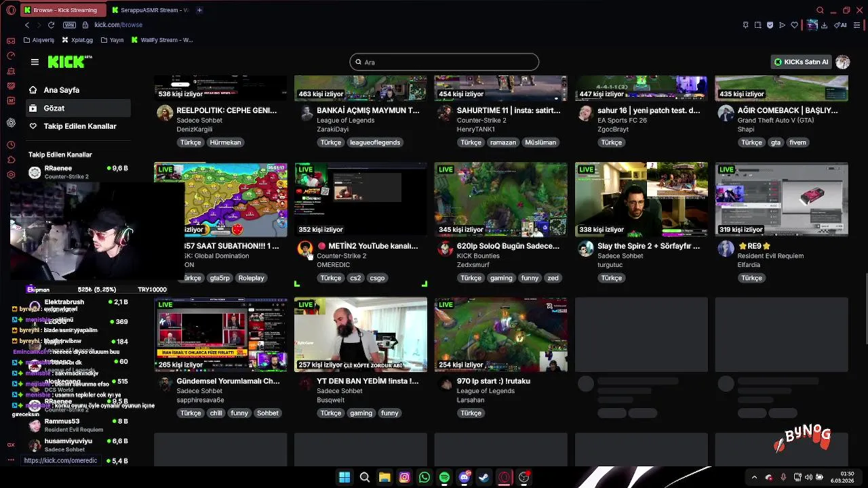
Task: Click the KICKs Satın Al button
Action: (x=801, y=62)
